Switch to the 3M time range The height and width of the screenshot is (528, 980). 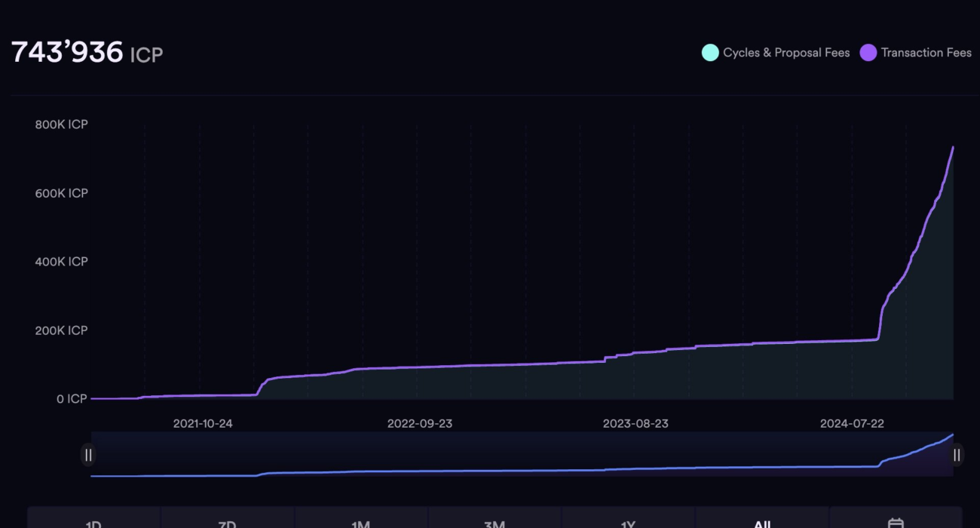(x=494, y=523)
